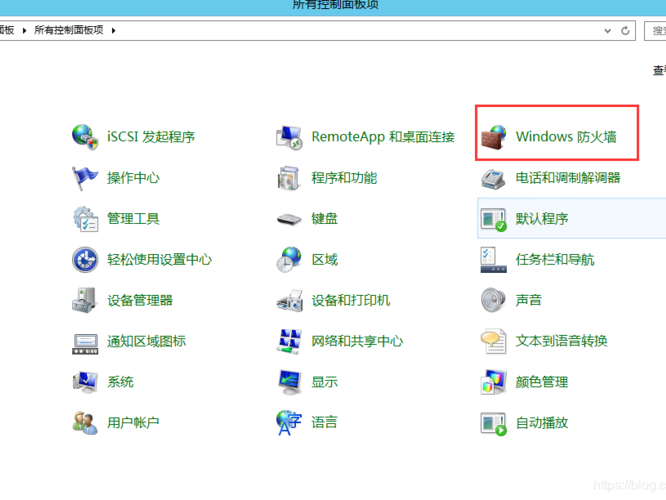Expand arrow after 所有控制面板项 breadcrumb

coord(113,31)
